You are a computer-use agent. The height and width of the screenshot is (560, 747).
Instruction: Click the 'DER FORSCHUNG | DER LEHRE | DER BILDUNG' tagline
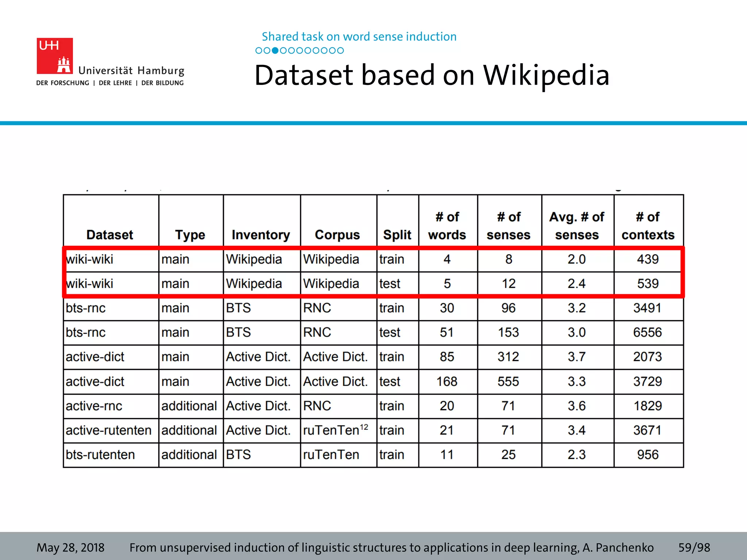click(110, 83)
